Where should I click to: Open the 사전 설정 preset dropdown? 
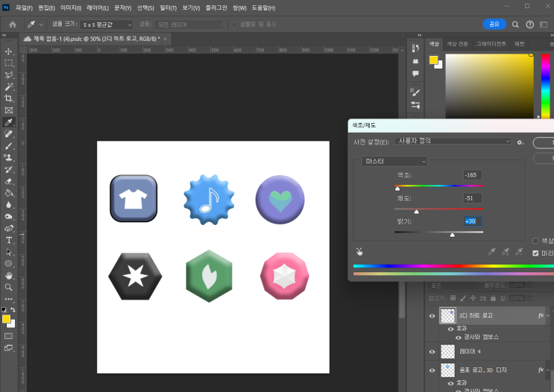(453, 141)
